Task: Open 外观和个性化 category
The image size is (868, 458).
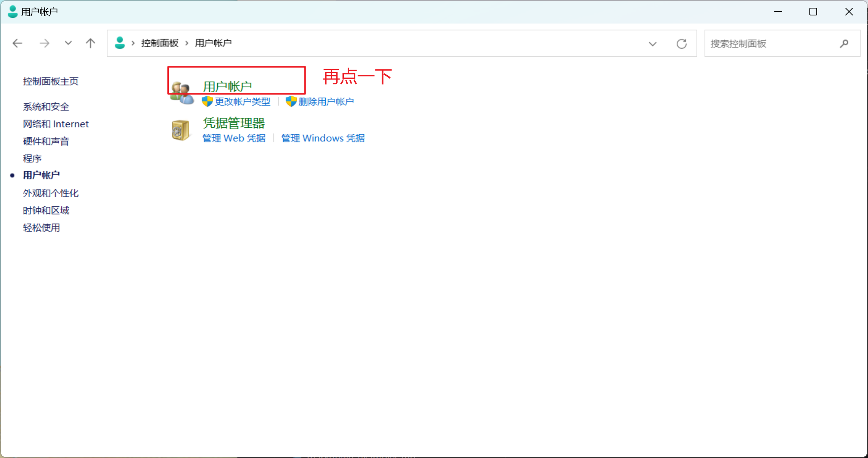Action: tap(50, 193)
